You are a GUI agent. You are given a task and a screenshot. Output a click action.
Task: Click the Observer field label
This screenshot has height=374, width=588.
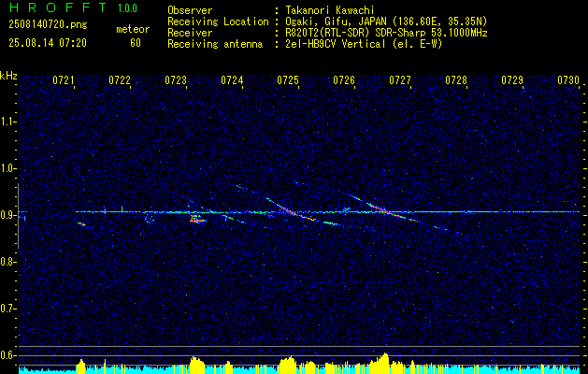[x=190, y=10]
